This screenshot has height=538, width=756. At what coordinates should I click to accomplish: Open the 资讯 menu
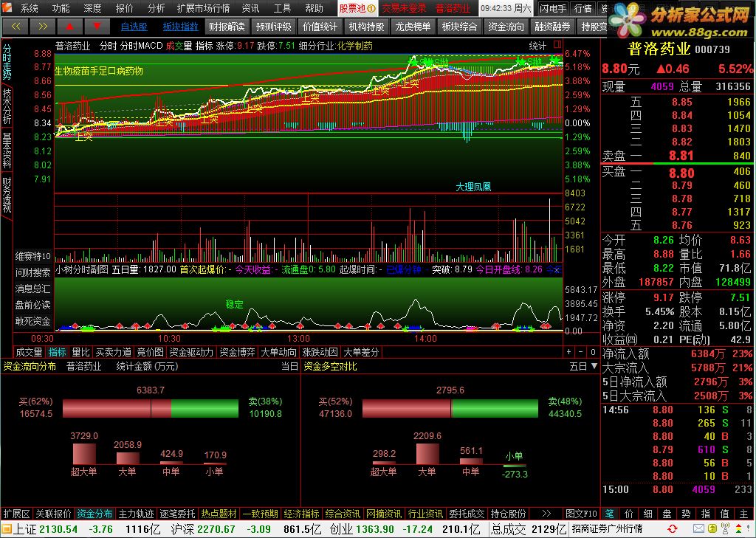[250, 8]
